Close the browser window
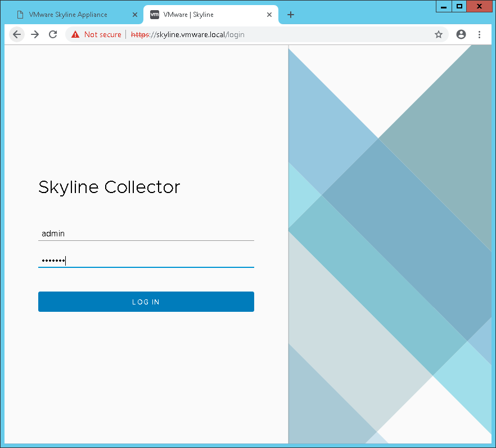The height and width of the screenshot is (448, 496). pos(479,6)
